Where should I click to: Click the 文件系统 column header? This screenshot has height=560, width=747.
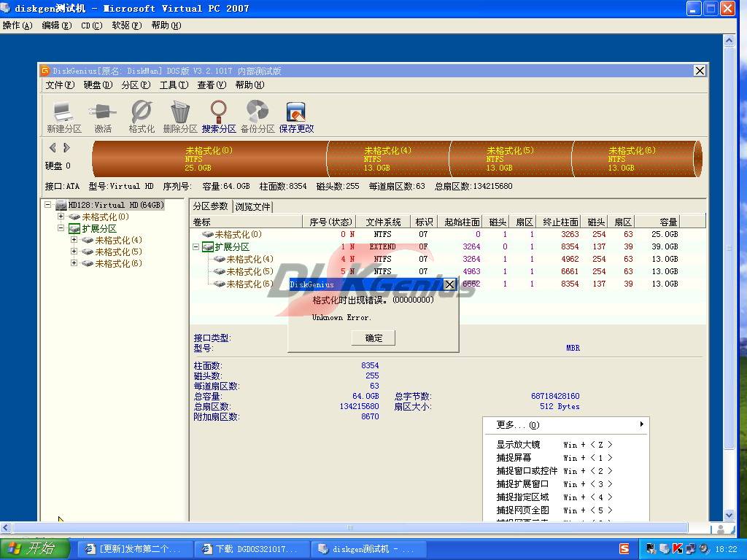(x=384, y=222)
